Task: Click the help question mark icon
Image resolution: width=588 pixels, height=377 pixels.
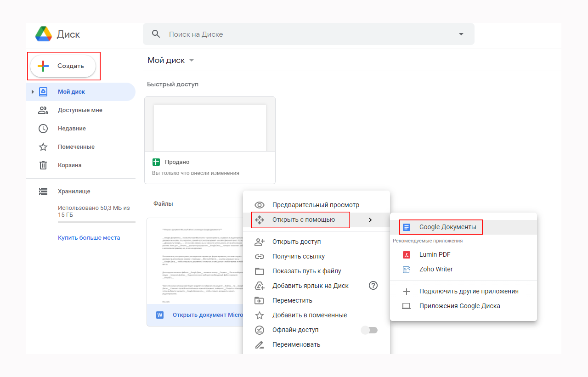Action: (x=373, y=286)
